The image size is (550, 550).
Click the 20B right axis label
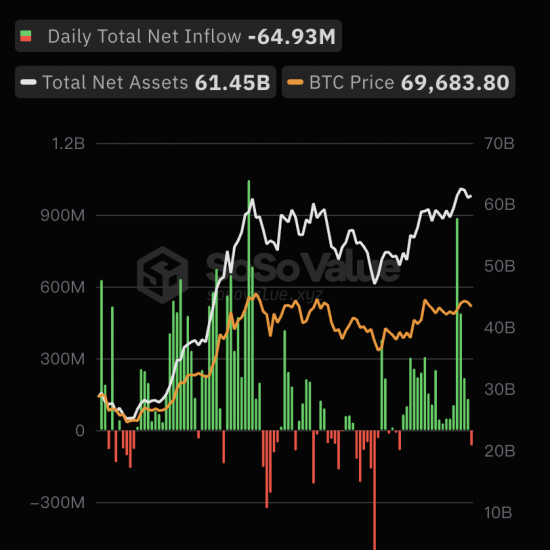499,451
